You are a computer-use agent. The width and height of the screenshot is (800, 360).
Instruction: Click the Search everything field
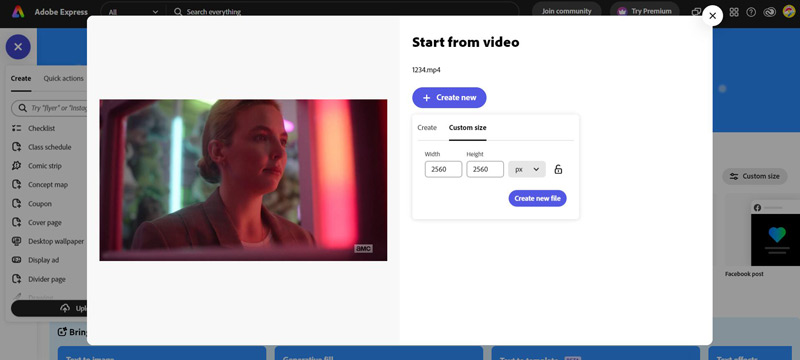342,12
